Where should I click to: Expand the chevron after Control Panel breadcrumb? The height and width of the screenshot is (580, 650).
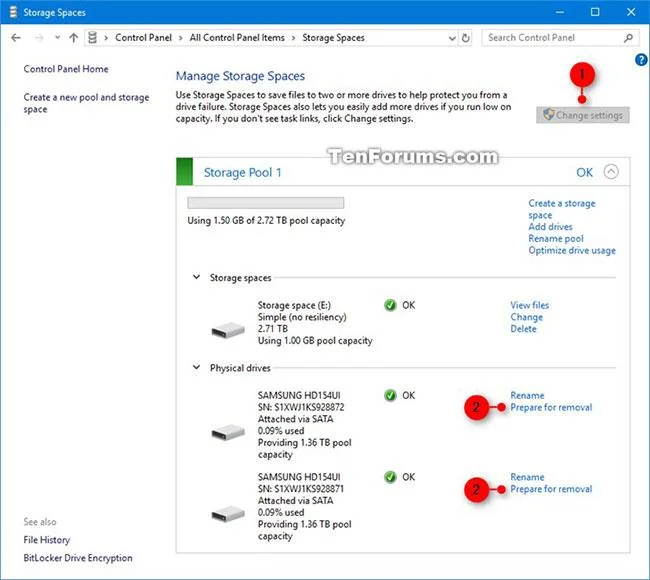pos(180,38)
